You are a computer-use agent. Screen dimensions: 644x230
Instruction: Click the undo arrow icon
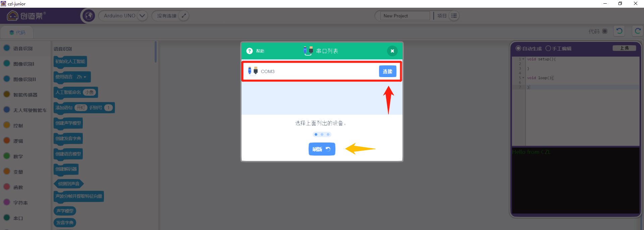(619, 31)
